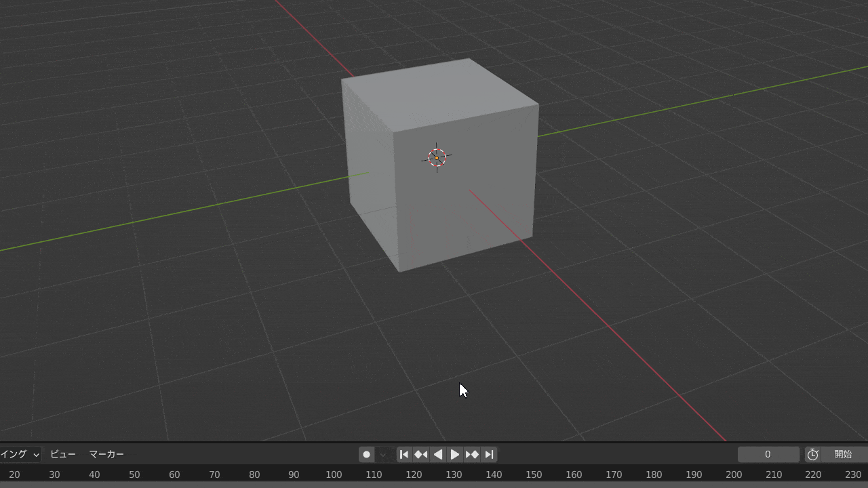This screenshot has width=868, height=488.
Task: Jump to start of animation playback range
Action: (404, 454)
